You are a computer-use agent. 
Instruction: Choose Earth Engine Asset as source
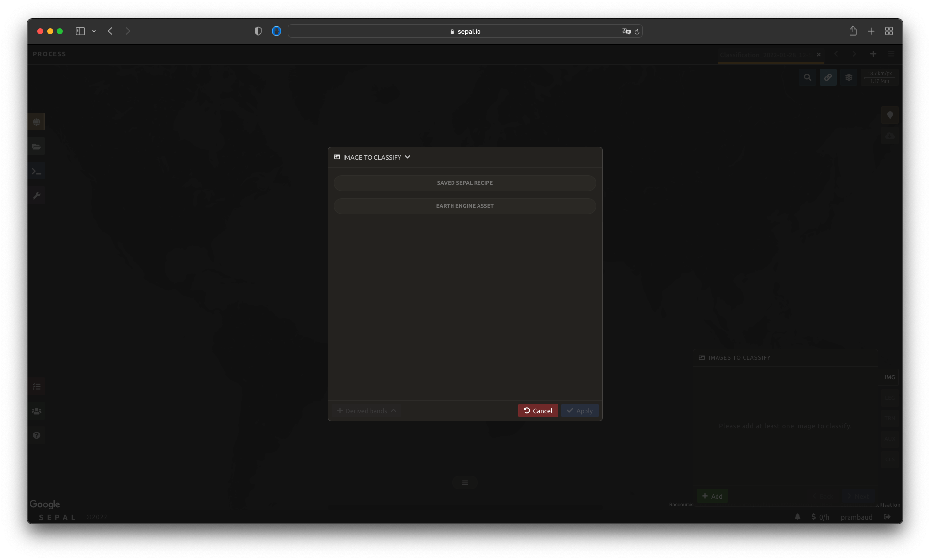464,206
